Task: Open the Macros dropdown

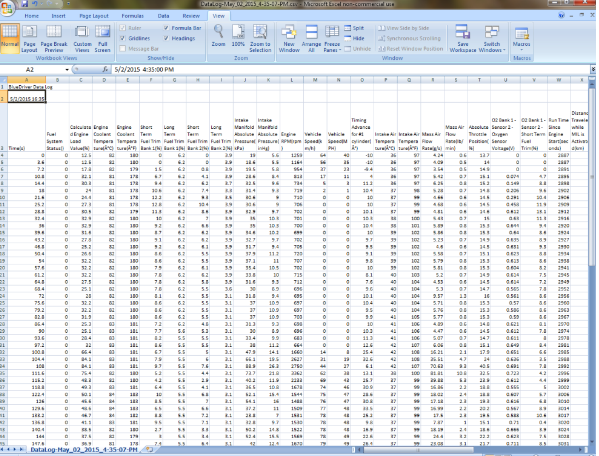Action: (521, 38)
